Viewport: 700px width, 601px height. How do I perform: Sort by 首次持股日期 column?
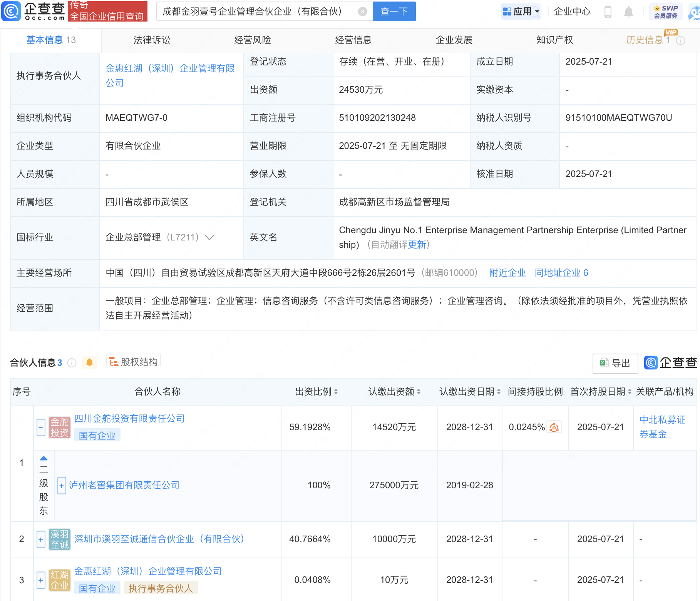(x=630, y=392)
